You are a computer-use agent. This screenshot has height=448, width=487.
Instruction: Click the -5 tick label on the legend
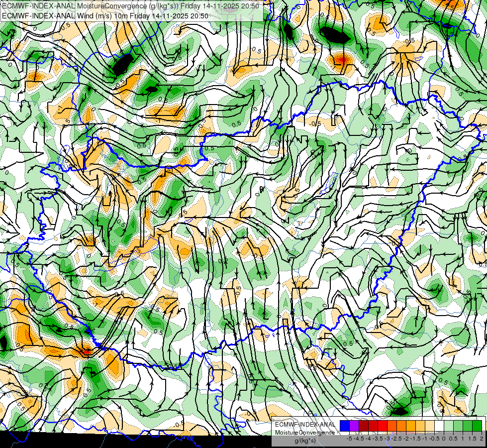tap(349, 439)
